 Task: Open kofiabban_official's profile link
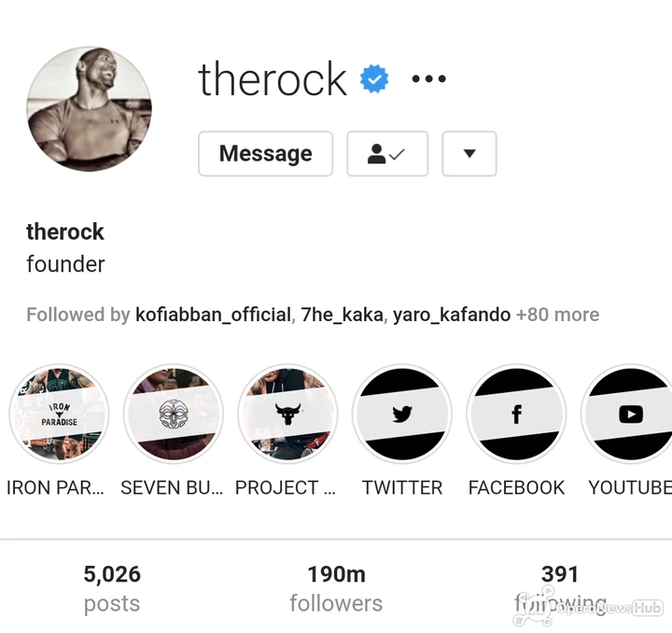pos(214,315)
